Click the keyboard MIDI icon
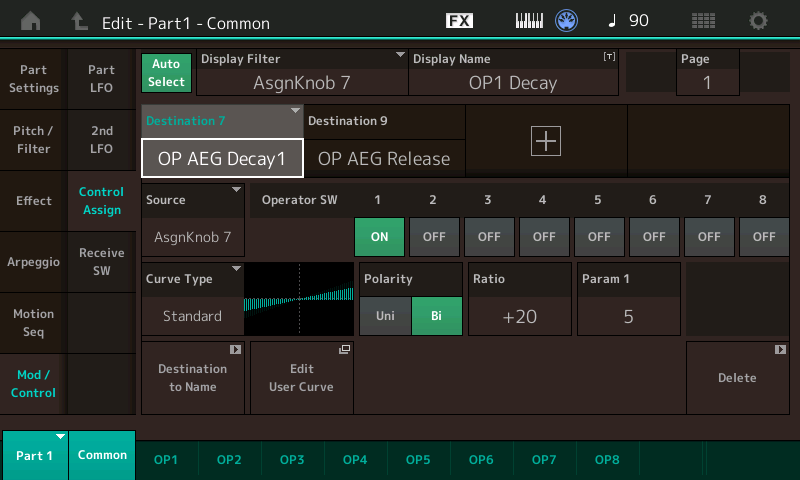This screenshot has height=480, width=800. 531,20
